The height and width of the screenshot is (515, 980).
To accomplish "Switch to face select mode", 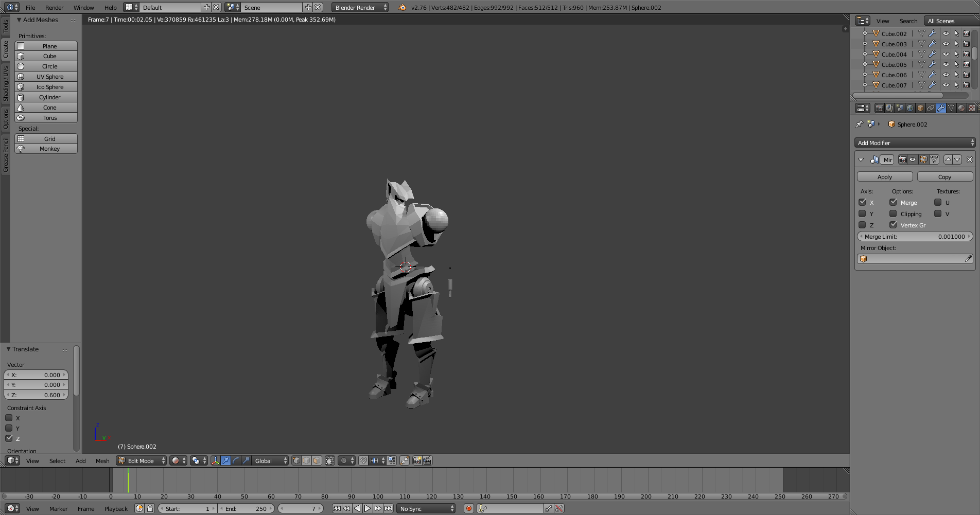I will click(317, 461).
